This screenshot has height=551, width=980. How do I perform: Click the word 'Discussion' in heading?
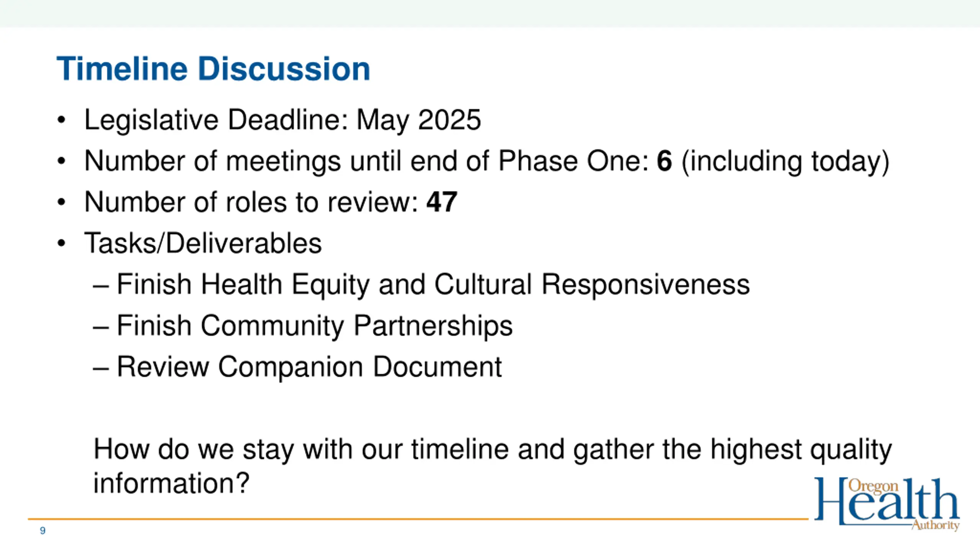click(x=284, y=69)
